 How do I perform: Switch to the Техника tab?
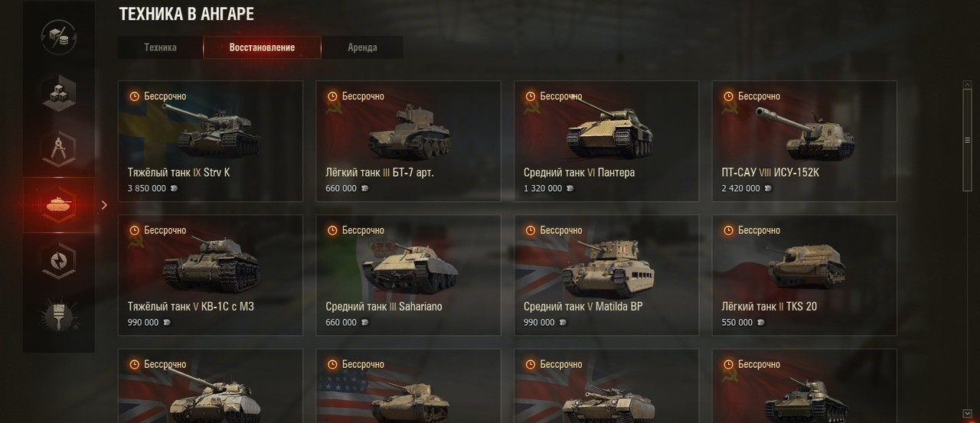[x=160, y=47]
